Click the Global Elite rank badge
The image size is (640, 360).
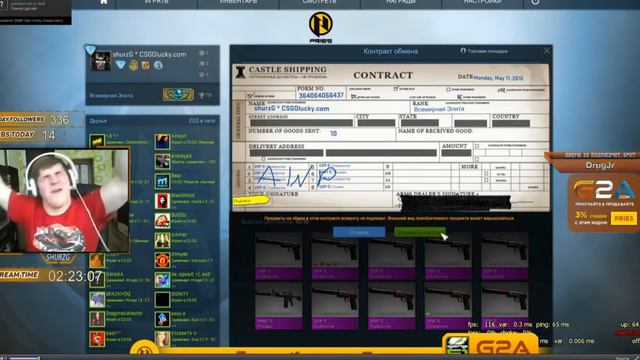pyautogui.click(x=178, y=95)
